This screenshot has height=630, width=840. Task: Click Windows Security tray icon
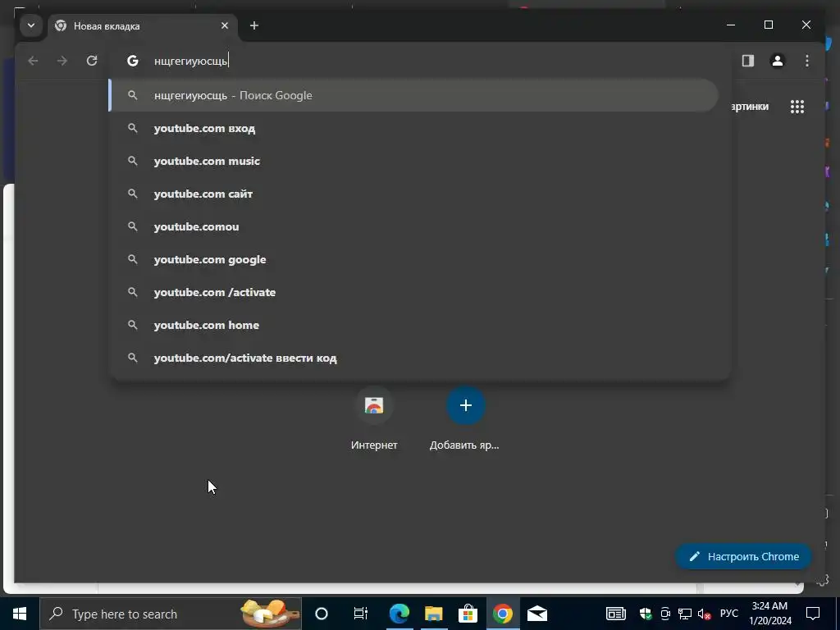point(646,614)
